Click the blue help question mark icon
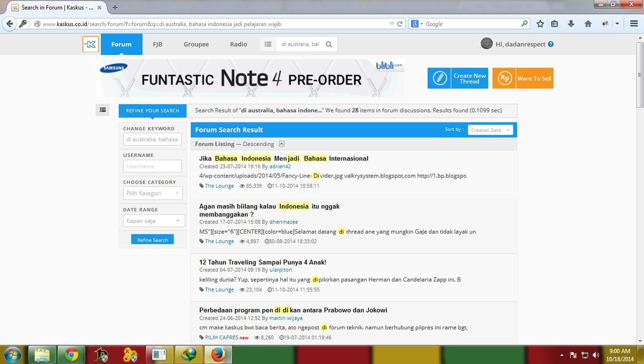This screenshot has height=364, width=644. (x=550, y=44)
